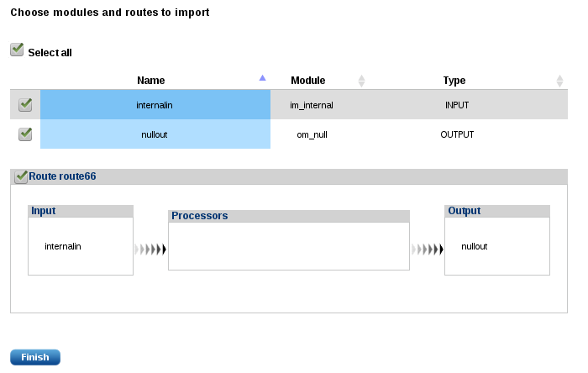Sort by Name column ascending arrow
Image resolution: width=588 pixels, height=373 pixels.
tap(262, 78)
